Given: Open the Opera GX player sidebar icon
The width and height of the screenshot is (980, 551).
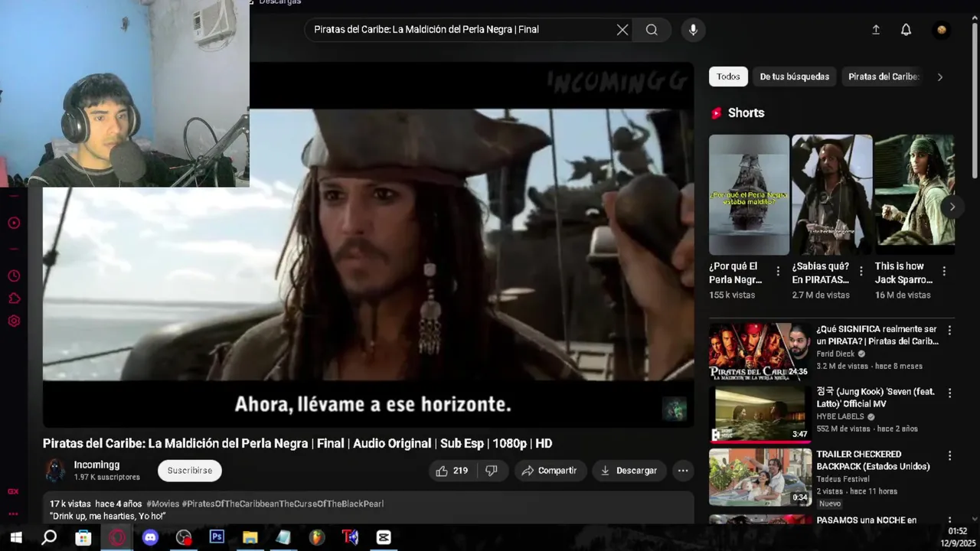Looking at the screenshot, I should [14, 223].
